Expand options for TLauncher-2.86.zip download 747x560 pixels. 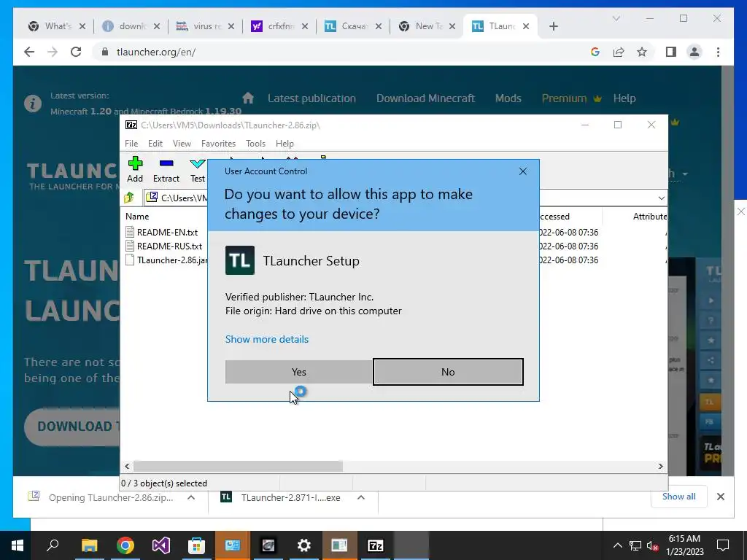[191, 497]
